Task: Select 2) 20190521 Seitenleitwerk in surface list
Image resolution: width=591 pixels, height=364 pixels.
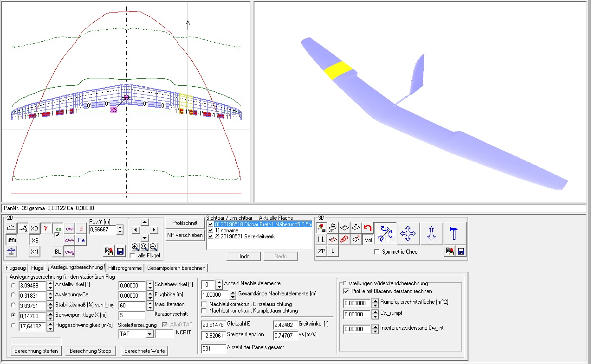Action: pos(240,236)
